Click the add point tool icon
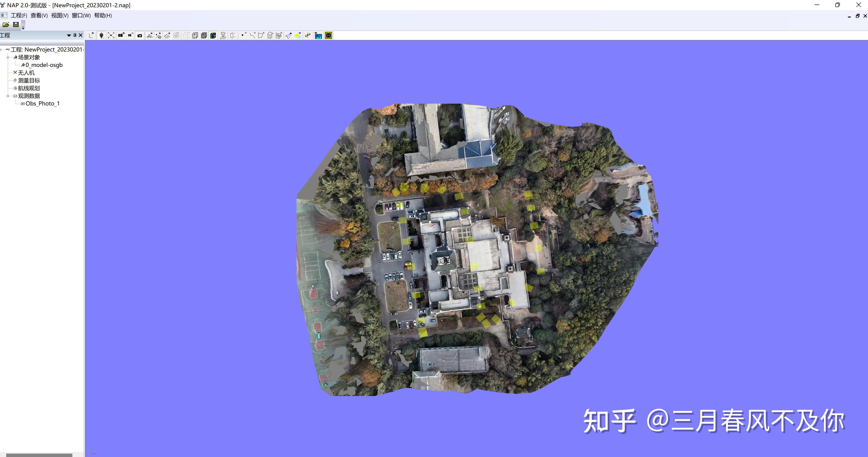 (x=244, y=35)
